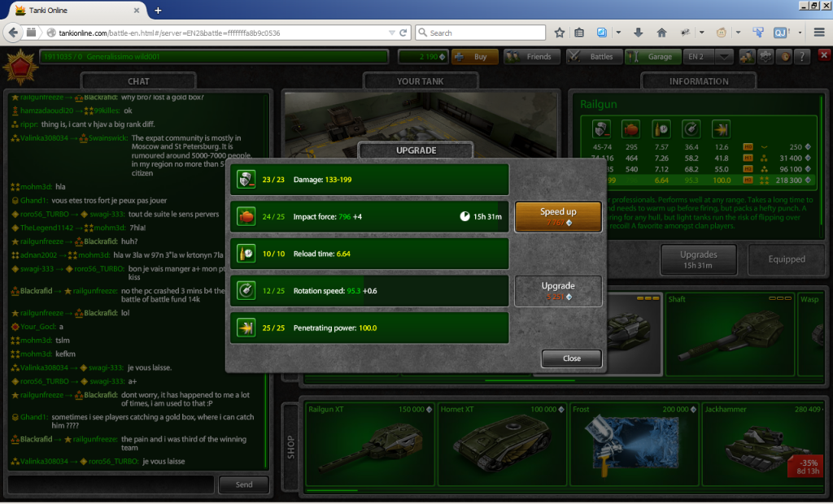Click the Penetrating power icon

tap(244, 328)
